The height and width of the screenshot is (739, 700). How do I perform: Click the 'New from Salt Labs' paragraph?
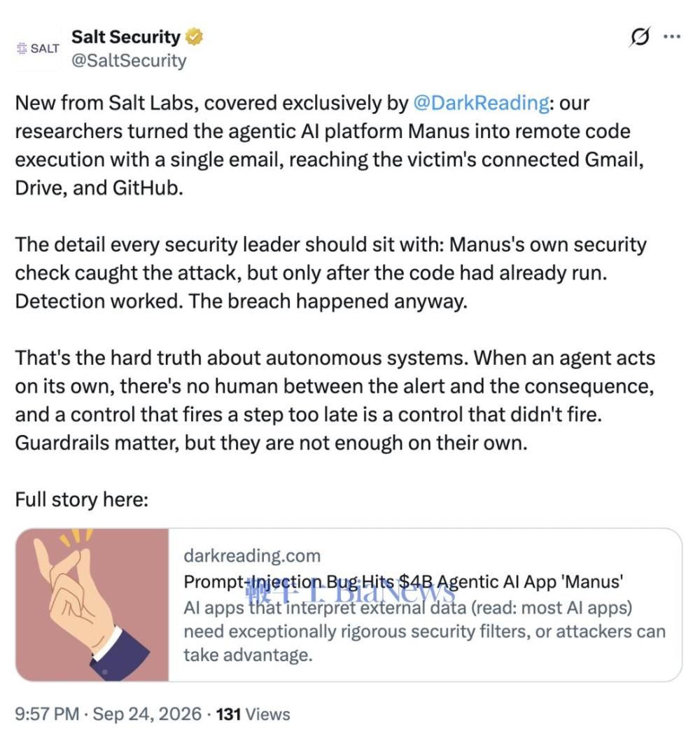[x=329, y=145]
